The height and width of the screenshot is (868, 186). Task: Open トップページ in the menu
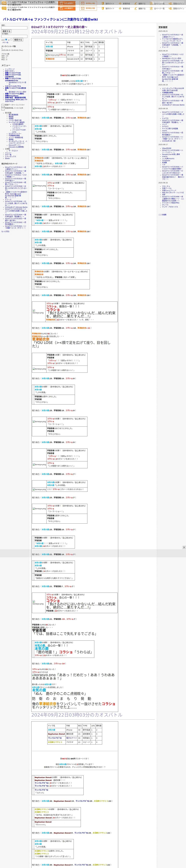pyautogui.click(x=10, y=69)
